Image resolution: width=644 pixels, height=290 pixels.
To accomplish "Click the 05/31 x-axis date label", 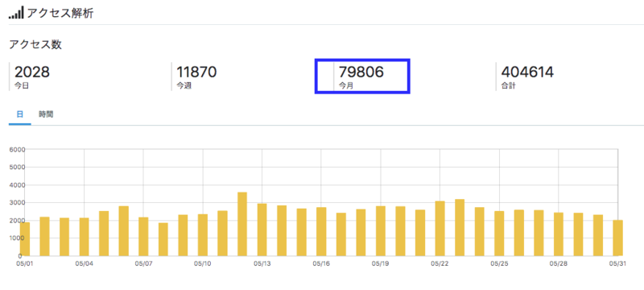I will (617, 264).
